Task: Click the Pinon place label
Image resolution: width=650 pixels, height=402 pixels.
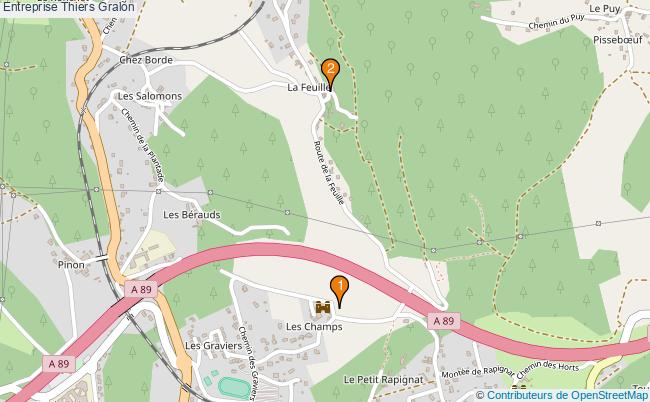Action: click(71, 264)
